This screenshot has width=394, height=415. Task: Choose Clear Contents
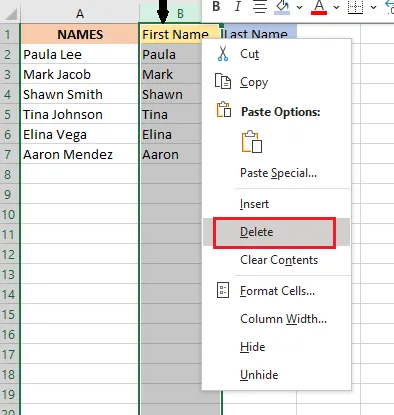click(x=276, y=260)
